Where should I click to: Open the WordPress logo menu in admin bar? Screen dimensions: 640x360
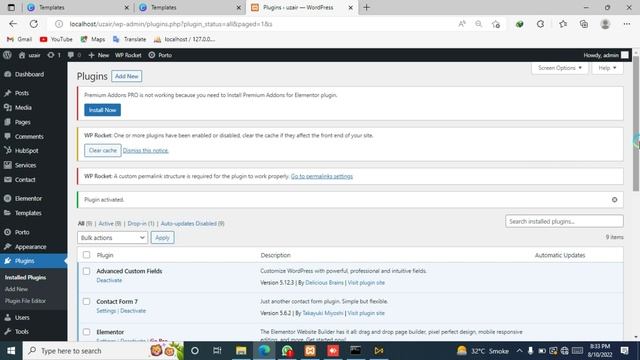(7, 55)
